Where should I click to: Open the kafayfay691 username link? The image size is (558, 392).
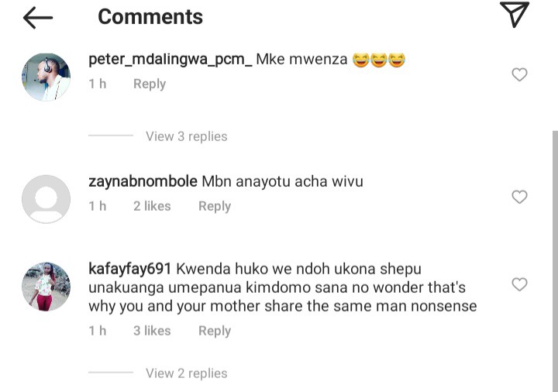click(130, 269)
